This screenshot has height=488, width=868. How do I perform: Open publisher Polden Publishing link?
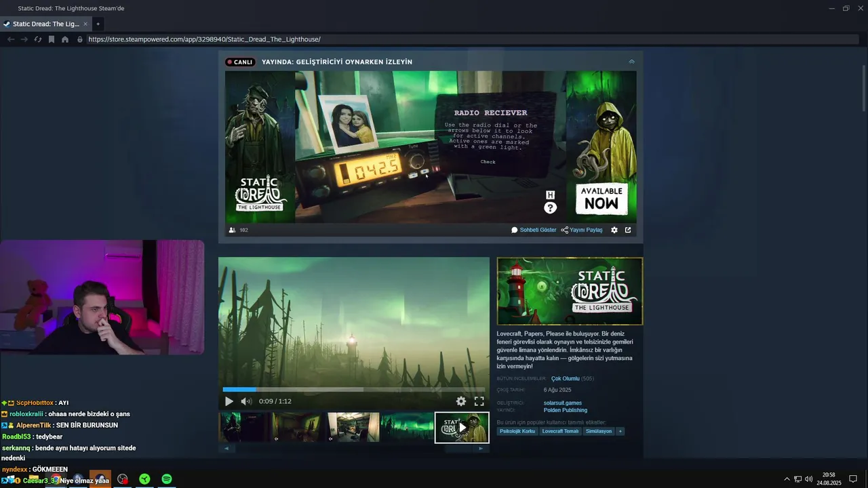pos(566,410)
